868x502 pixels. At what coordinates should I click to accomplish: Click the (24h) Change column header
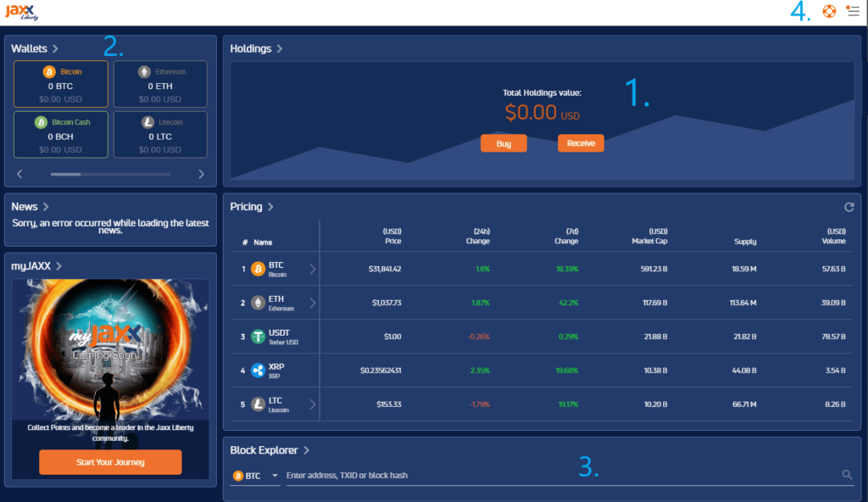pos(478,236)
